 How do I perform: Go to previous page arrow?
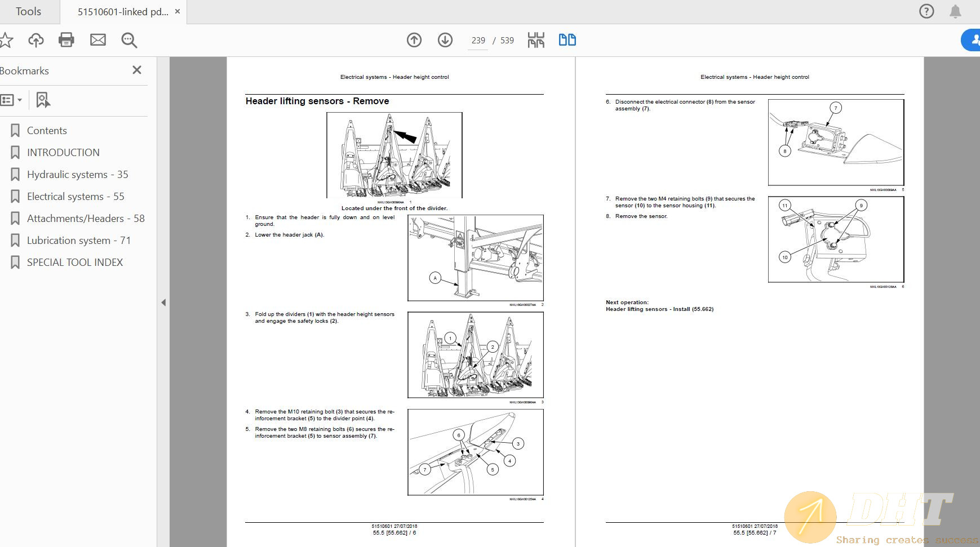[414, 40]
